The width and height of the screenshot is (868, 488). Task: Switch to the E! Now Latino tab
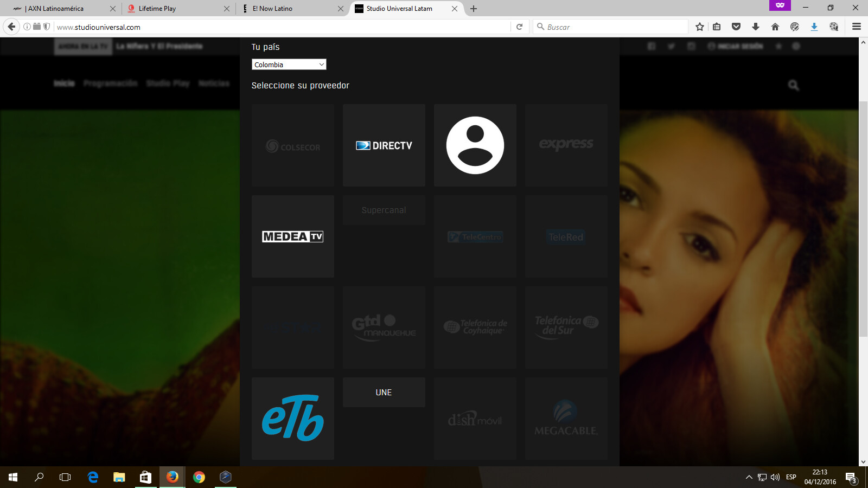292,9
